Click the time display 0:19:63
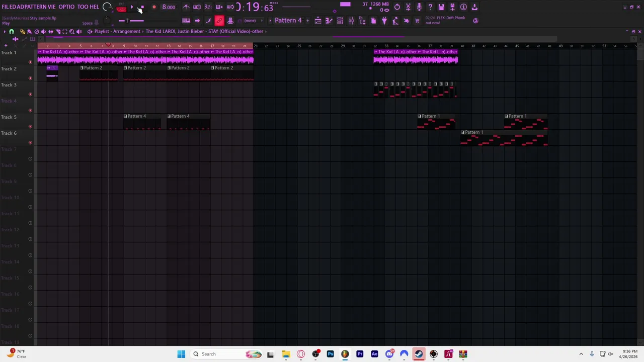The width and height of the screenshot is (644, 362). [255, 7]
